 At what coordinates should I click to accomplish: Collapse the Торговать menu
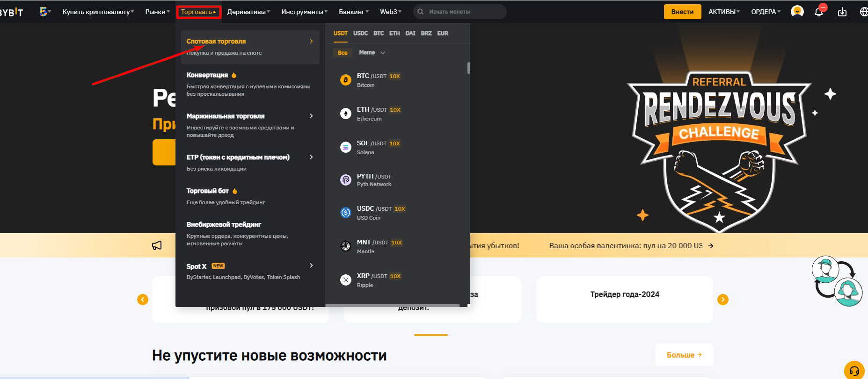[x=198, y=12]
